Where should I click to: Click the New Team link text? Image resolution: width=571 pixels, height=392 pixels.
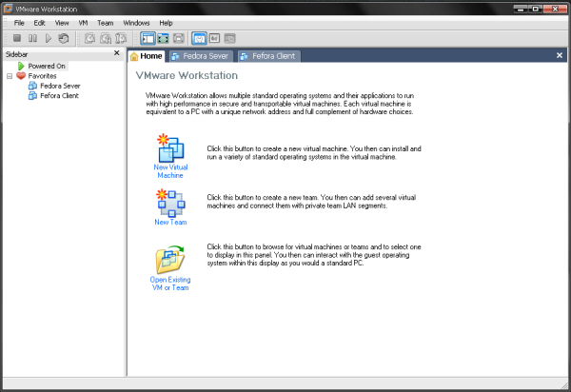coord(170,222)
